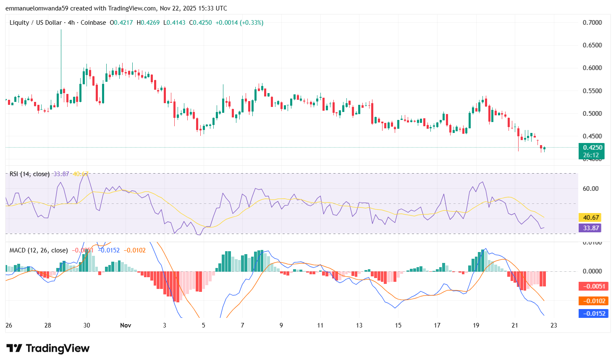Select the yellow 40.67 RSI value label
Image resolution: width=616 pixels, height=364 pixels.
(x=590, y=218)
